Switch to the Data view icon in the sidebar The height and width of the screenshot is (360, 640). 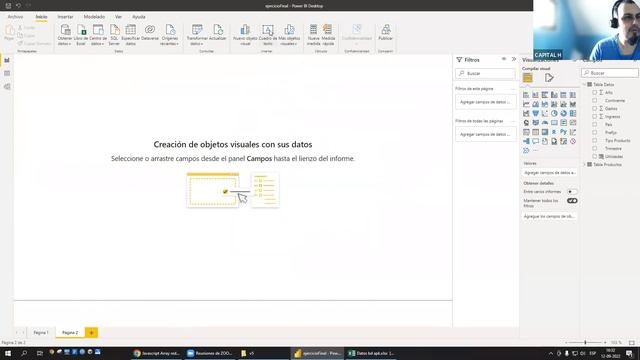[7, 73]
